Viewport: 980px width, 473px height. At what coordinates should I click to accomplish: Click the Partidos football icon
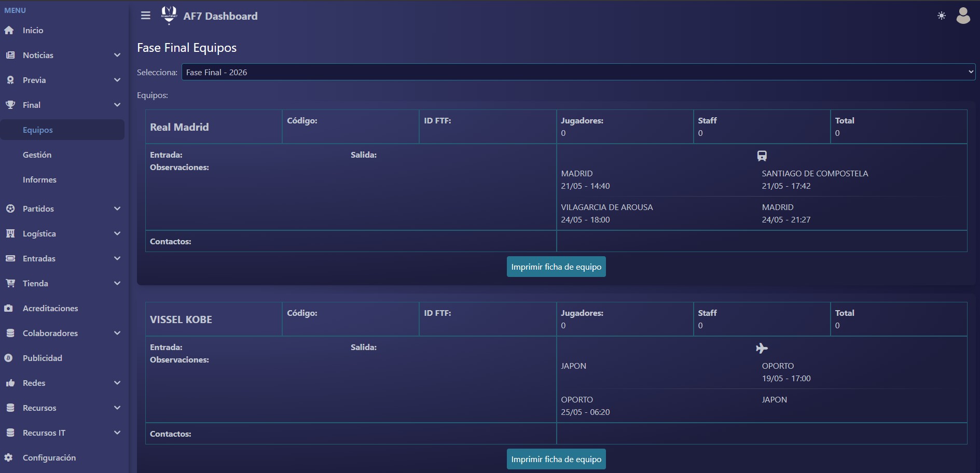[x=10, y=208]
